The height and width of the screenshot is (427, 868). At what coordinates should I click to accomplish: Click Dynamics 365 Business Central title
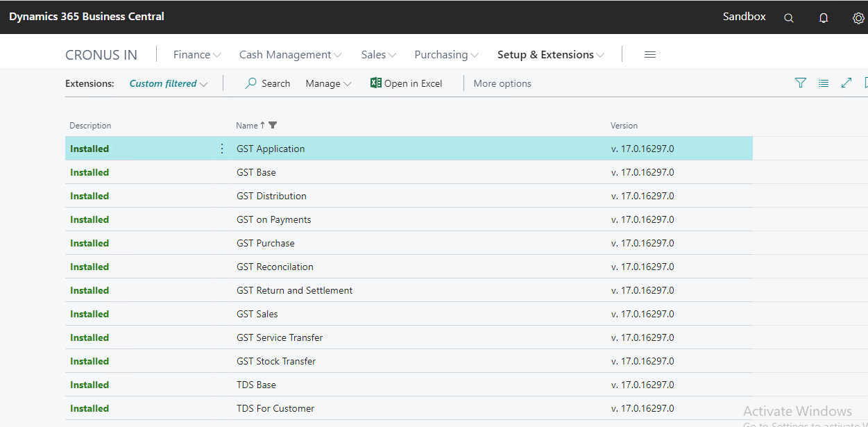[x=87, y=17]
